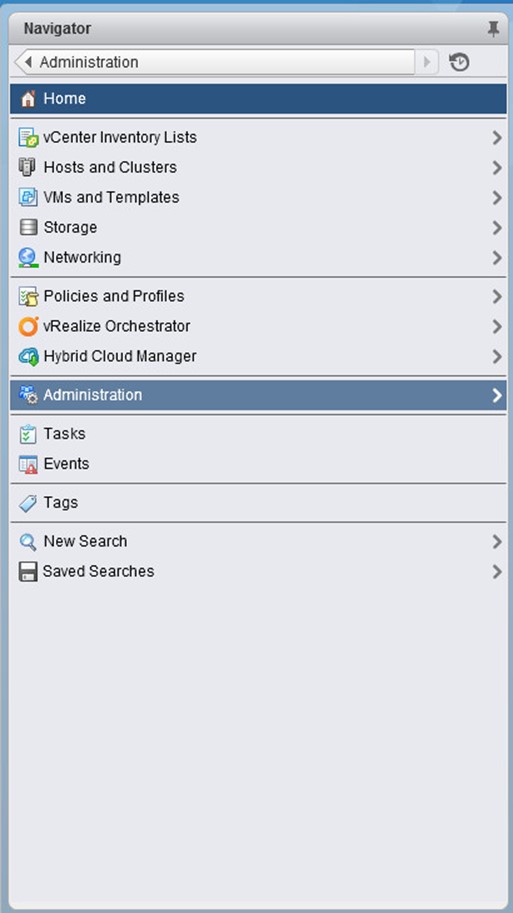
Task: Pin the Navigator panel with pushpin icon
Action: (493, 29)
